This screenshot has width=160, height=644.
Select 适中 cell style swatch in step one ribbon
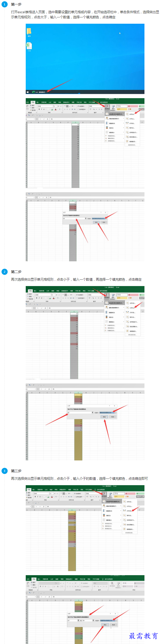pos(122,109)
